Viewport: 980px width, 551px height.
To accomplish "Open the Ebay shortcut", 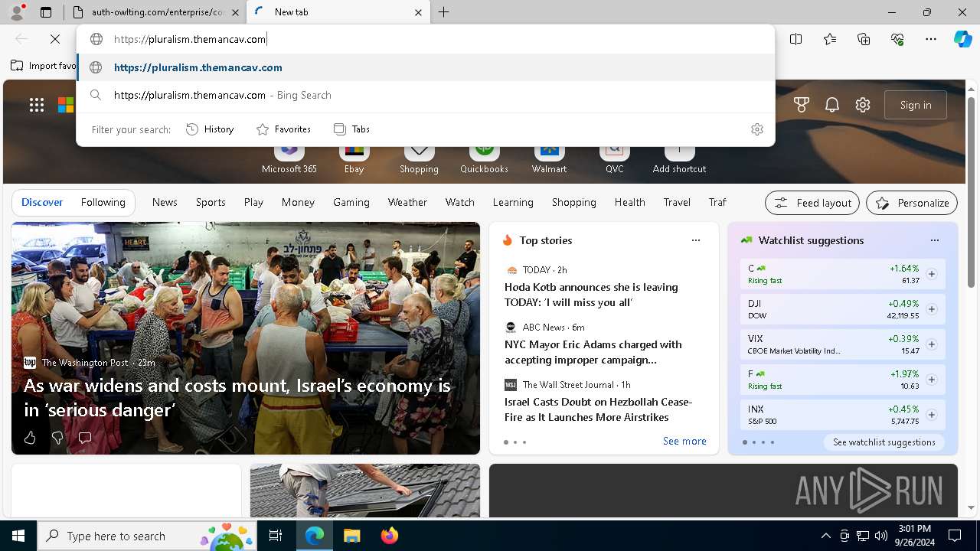I will click(354, 159).
